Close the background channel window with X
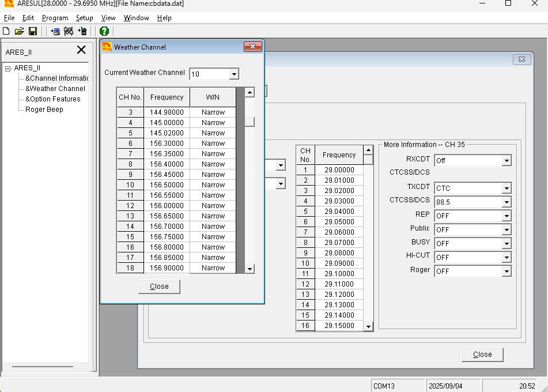 click(x=522, y=59)
